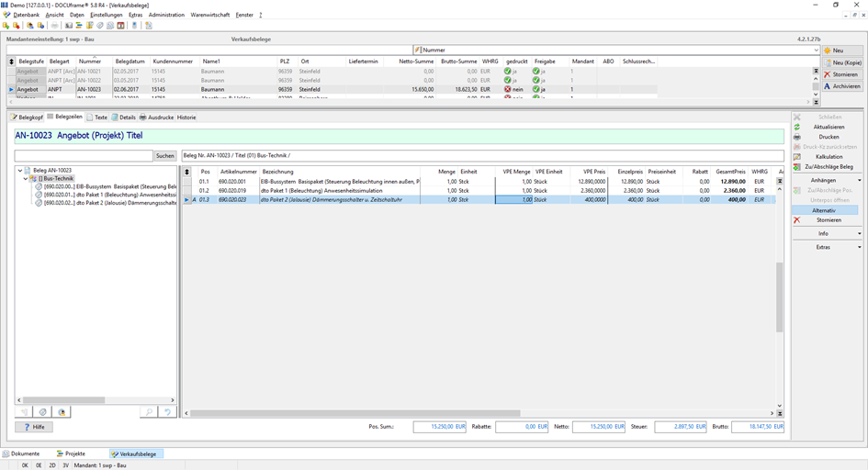The image size is (868, 470).
Task: Click the search input left of Suchen
Action: (84, 156)
